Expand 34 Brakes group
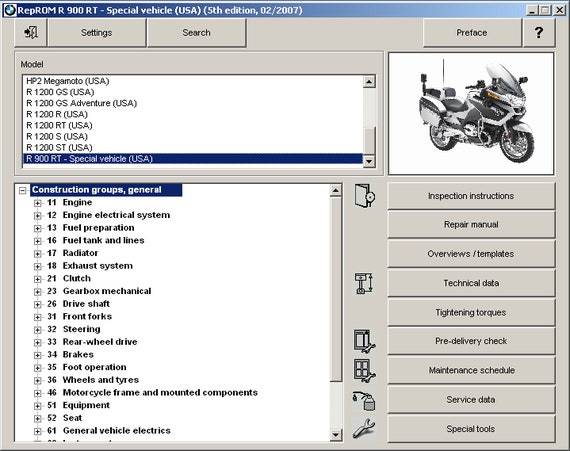570x451 pixels. point(37,355)
